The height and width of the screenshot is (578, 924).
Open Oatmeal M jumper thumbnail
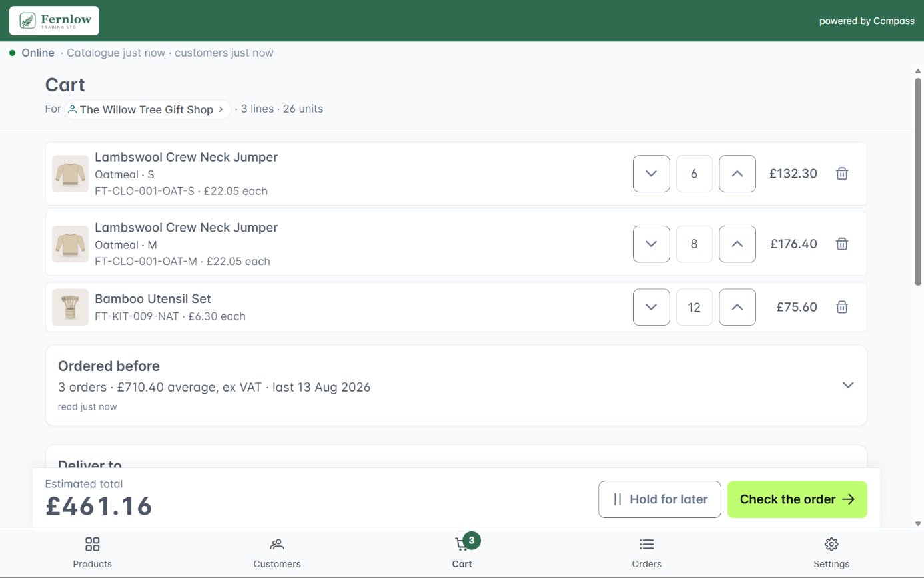click(71, 244)
